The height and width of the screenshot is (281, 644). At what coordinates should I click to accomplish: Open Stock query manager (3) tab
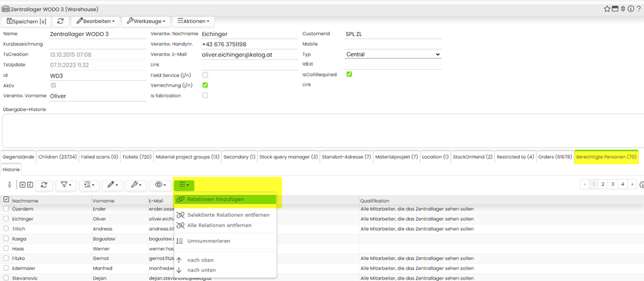(x=288, y=157)
